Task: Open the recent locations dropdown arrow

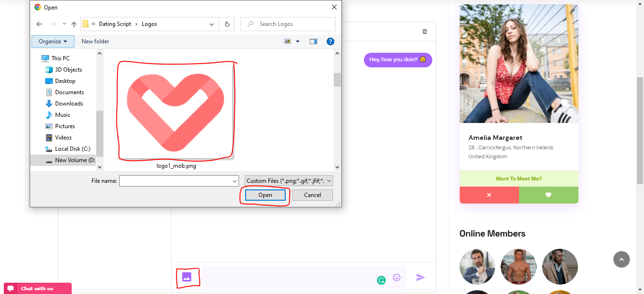Action: (x=64, y=24)
